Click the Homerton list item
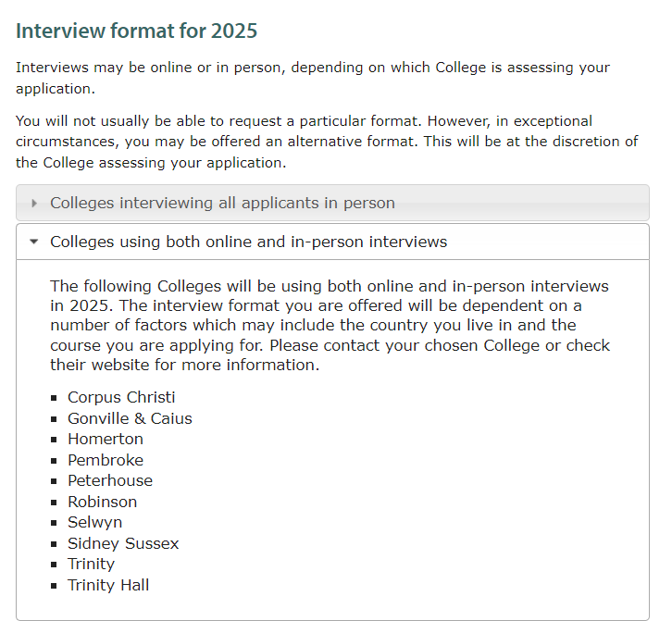Screen dimensions: 672x621 (x=106, y=440)
